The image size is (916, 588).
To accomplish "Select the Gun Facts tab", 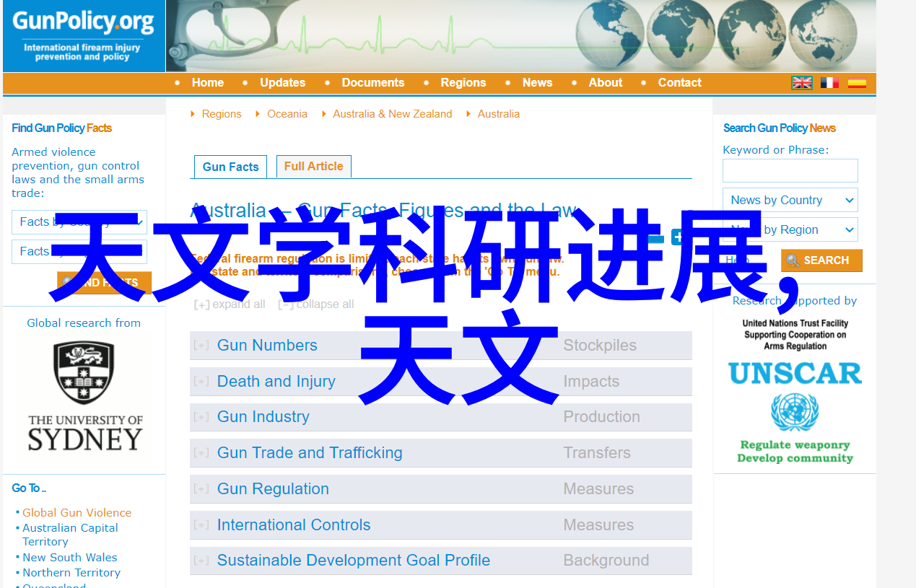I will click(x=230, y=167).
